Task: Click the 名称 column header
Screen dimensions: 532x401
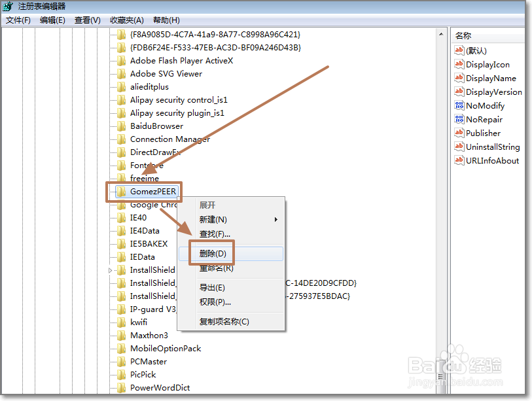Action: point(488,35)
